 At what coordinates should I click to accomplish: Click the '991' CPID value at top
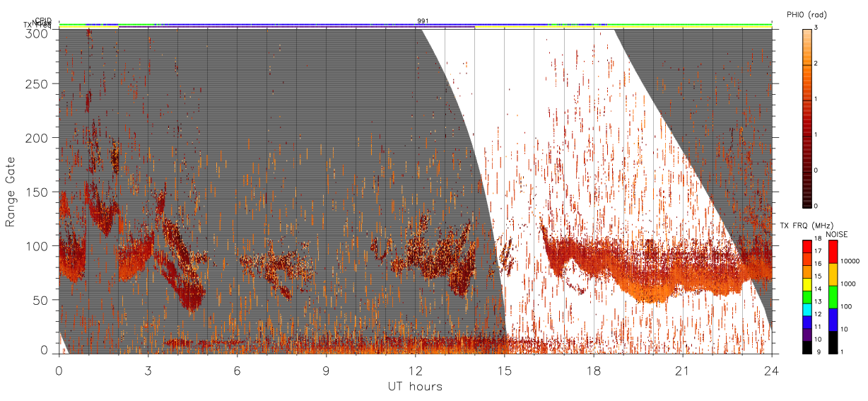click(x=423, y=21)
